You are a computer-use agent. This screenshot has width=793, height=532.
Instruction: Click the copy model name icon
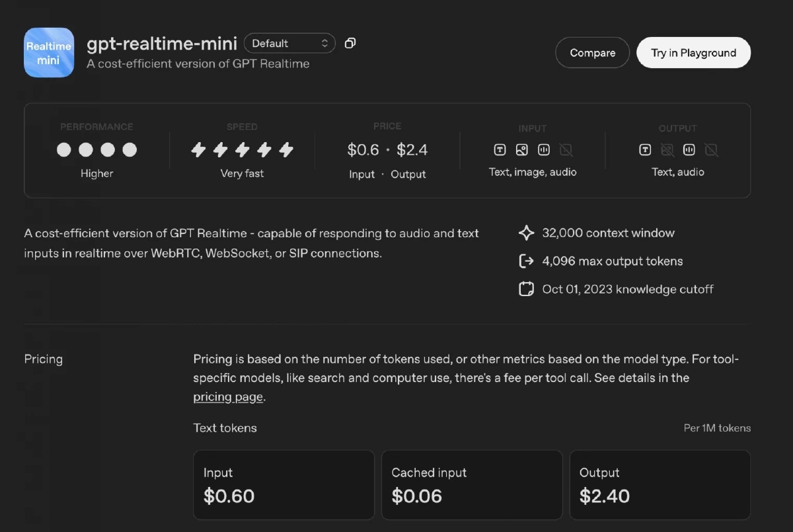[350, 44]
